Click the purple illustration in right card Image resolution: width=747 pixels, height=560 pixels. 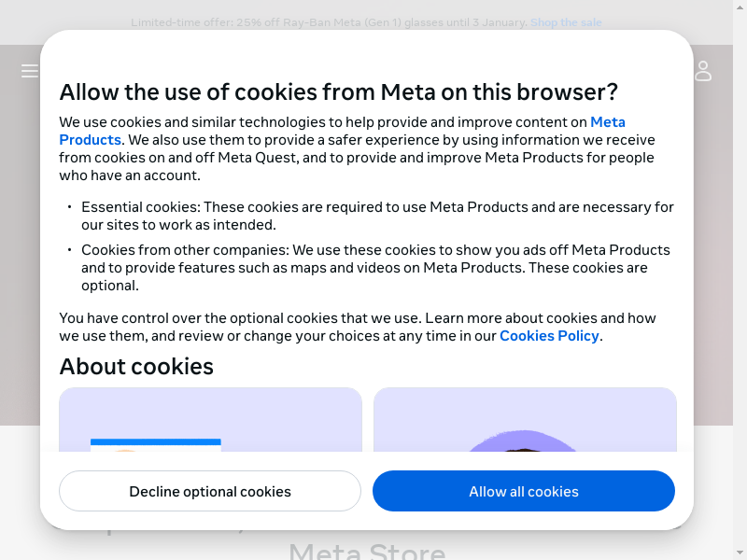click(x=525, y=441)
